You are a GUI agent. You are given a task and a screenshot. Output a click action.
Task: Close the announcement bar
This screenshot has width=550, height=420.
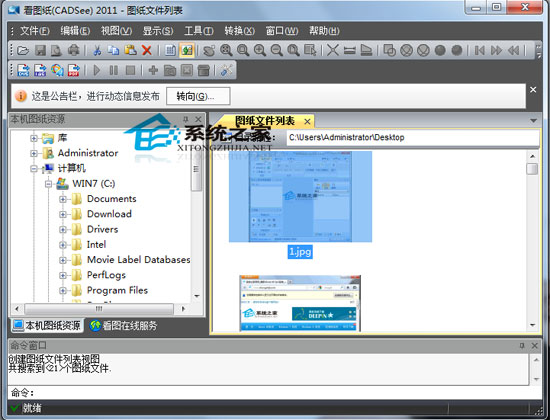point(533,90)
